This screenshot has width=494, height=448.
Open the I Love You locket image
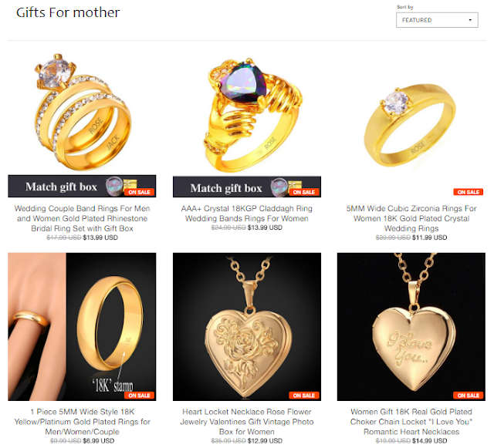(x=411, y=326)
